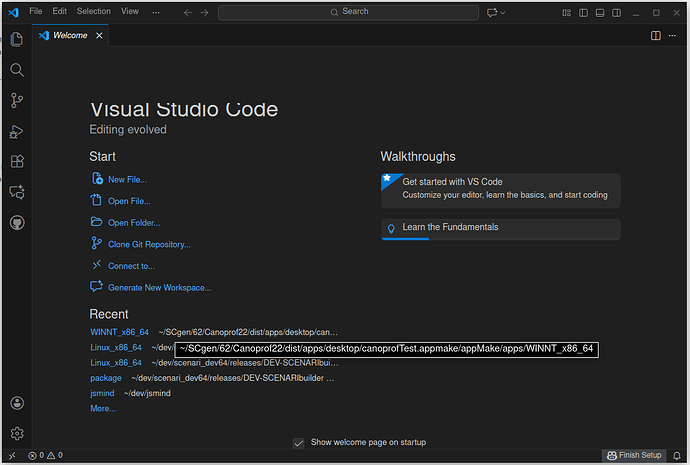
Task: Click the Learn the Fundamentals walkthrough progress item
Action: click(450, 228)
